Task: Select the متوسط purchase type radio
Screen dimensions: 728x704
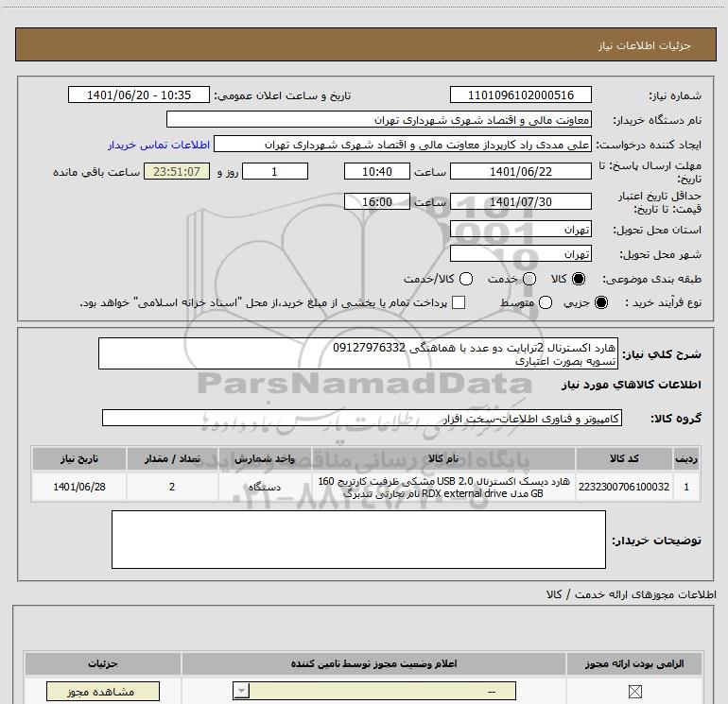Action: (x=546, y=302)
